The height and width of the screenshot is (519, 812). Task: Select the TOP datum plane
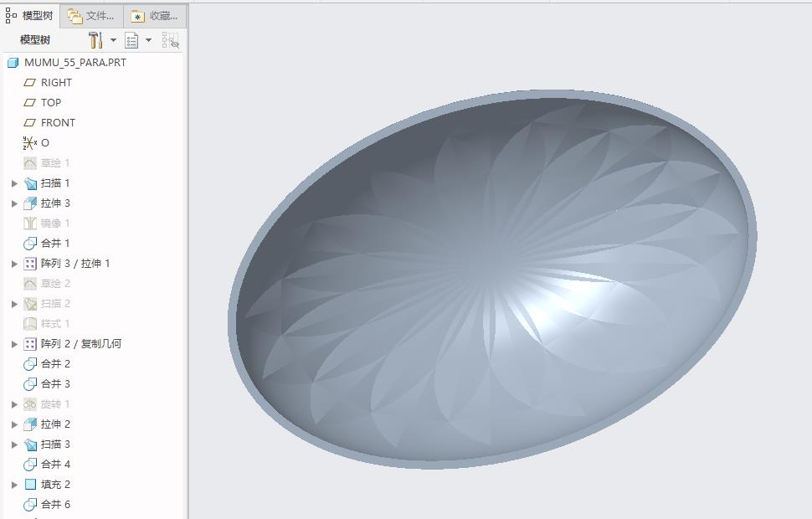pos(51,103)
